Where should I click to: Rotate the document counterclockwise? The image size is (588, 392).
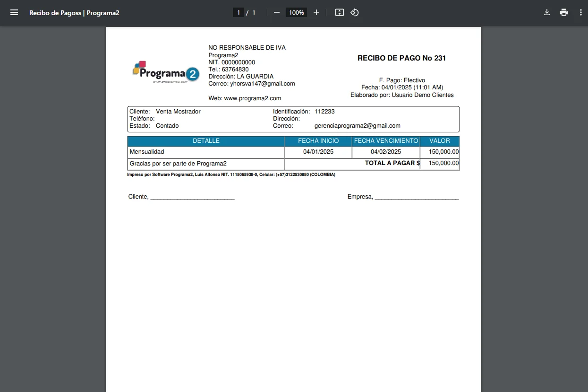[x=355, y=13]
